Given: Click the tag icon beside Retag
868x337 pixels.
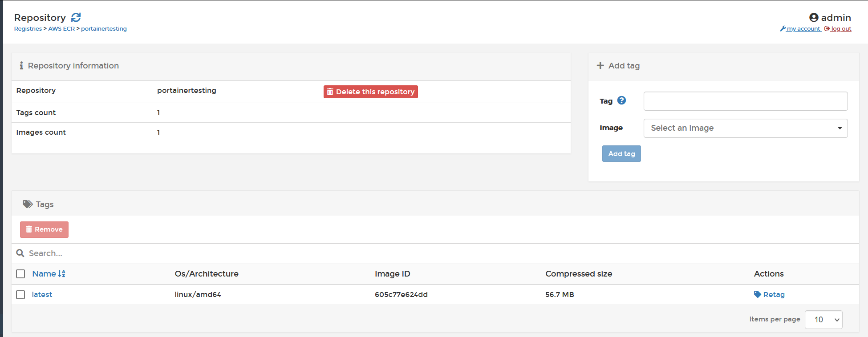Looking at the screenshot, I should 758,294.
